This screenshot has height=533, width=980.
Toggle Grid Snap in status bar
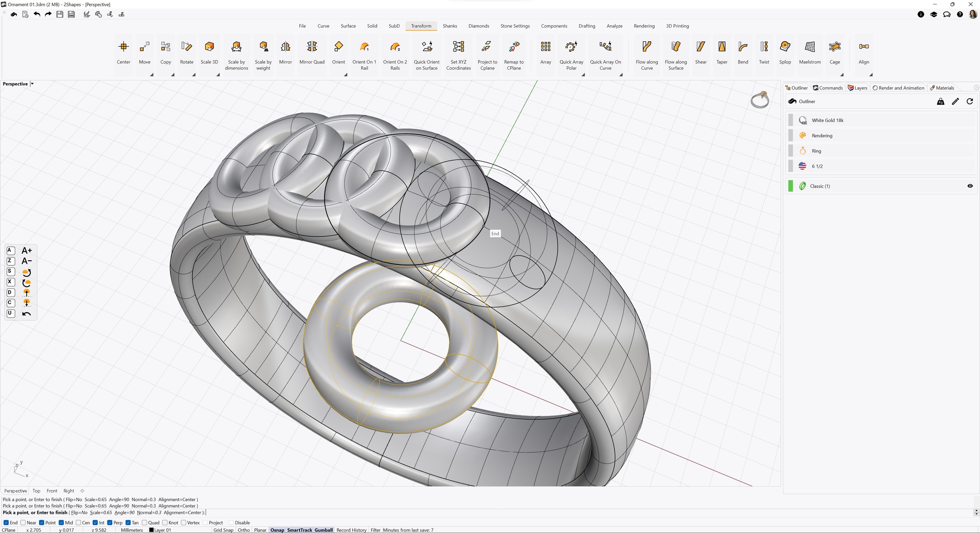tap(223, 530)
